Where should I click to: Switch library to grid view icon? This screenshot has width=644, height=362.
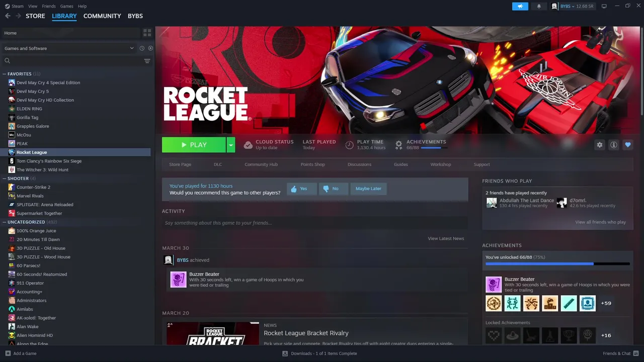147,33
